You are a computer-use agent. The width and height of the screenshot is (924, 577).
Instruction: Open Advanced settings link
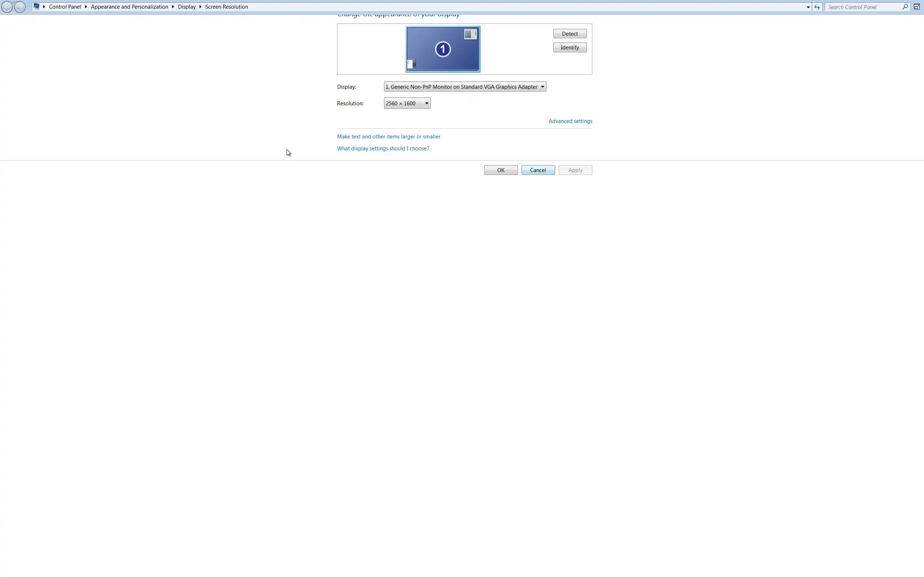(x=570, y=121)
